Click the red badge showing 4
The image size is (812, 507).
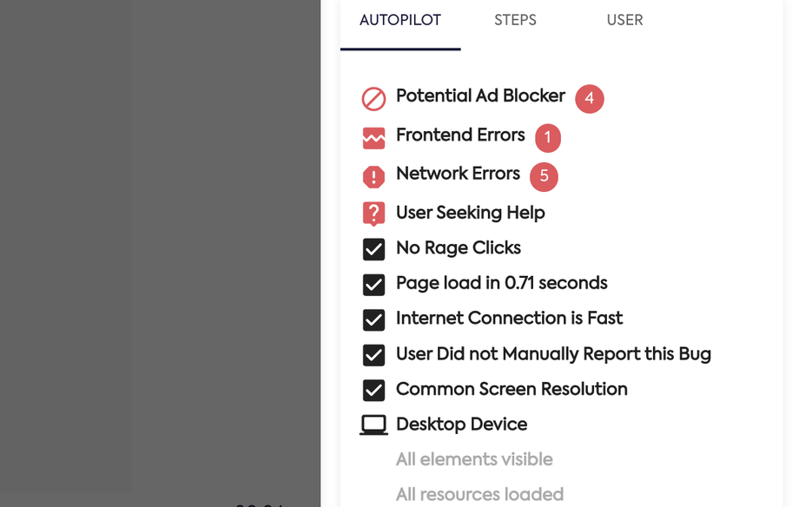(x=589, y=98)
